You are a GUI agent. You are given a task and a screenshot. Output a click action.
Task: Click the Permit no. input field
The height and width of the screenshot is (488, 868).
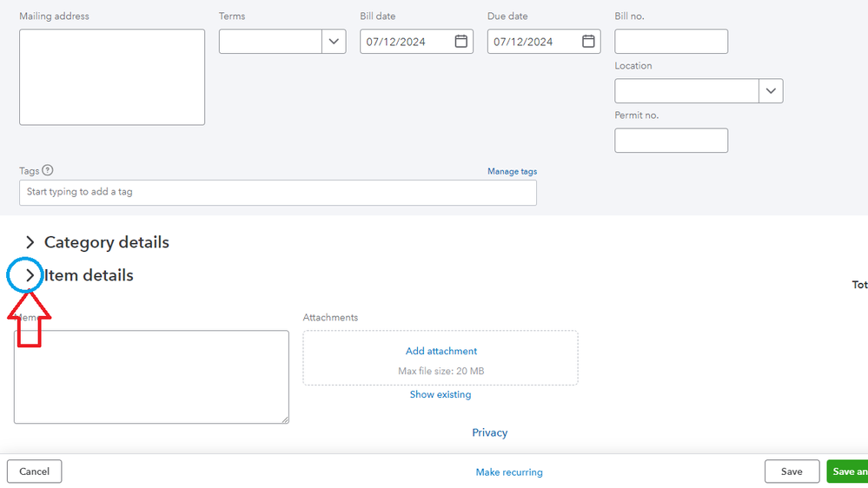coord(671,141)
